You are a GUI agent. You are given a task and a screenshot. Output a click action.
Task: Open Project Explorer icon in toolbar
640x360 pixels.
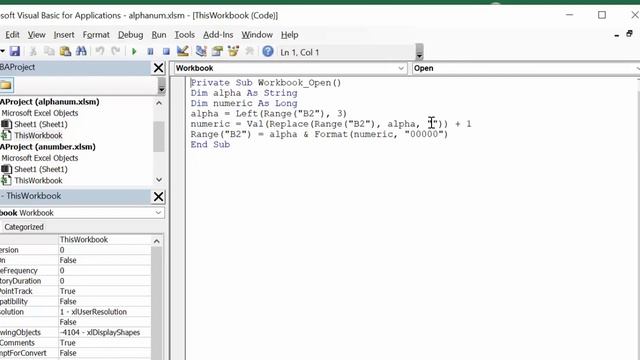click(201, 51)
